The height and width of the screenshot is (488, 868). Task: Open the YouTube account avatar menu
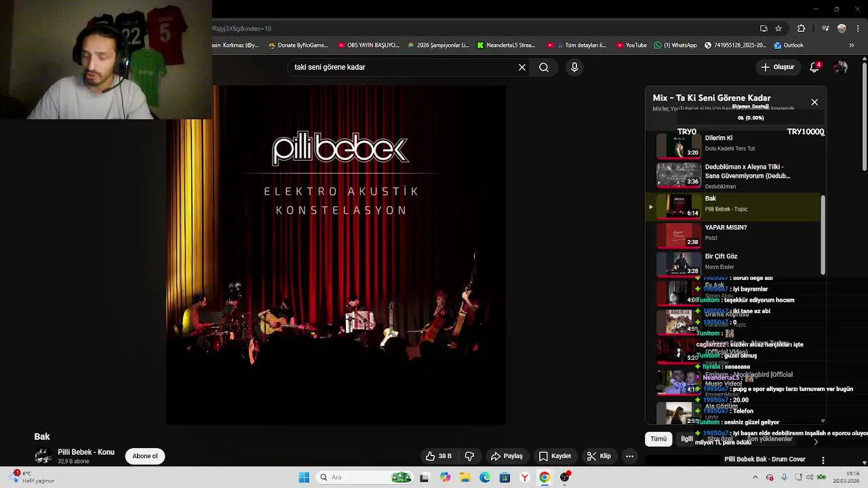(x=841, y=67)
